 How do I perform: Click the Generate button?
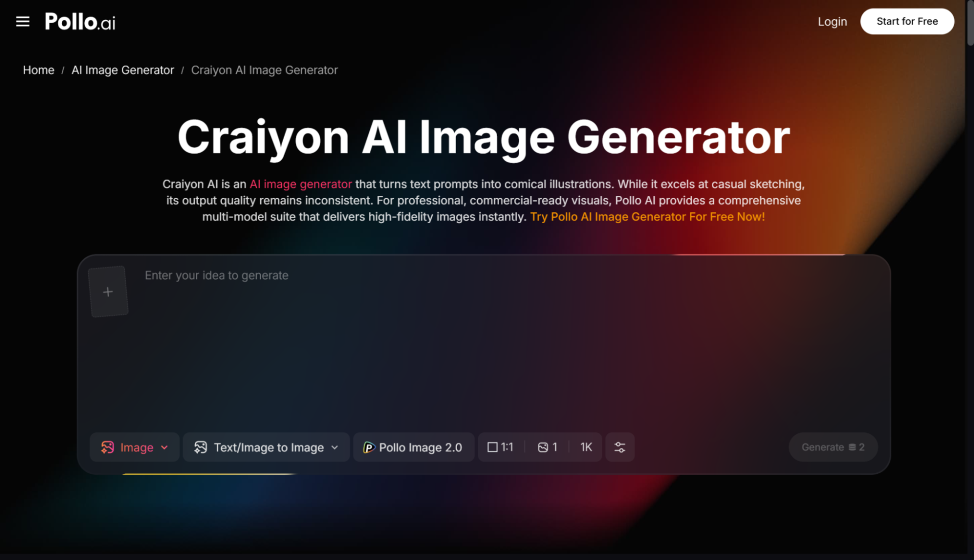(833, 447)
